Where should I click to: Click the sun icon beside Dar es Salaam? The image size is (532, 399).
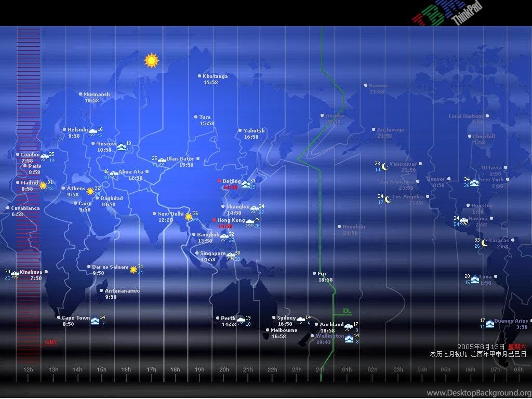click(x=134, y=270)
